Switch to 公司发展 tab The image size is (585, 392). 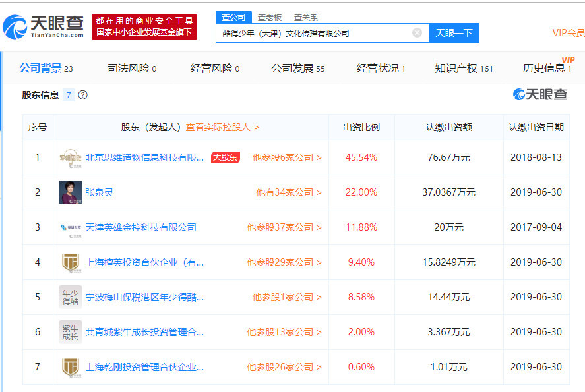(297, 69)
